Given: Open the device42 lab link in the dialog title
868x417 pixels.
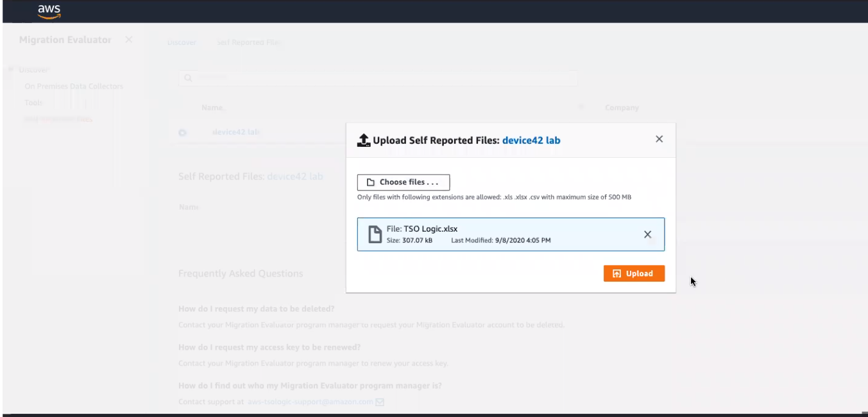Looking at the screenshot, I should [531, 140].
